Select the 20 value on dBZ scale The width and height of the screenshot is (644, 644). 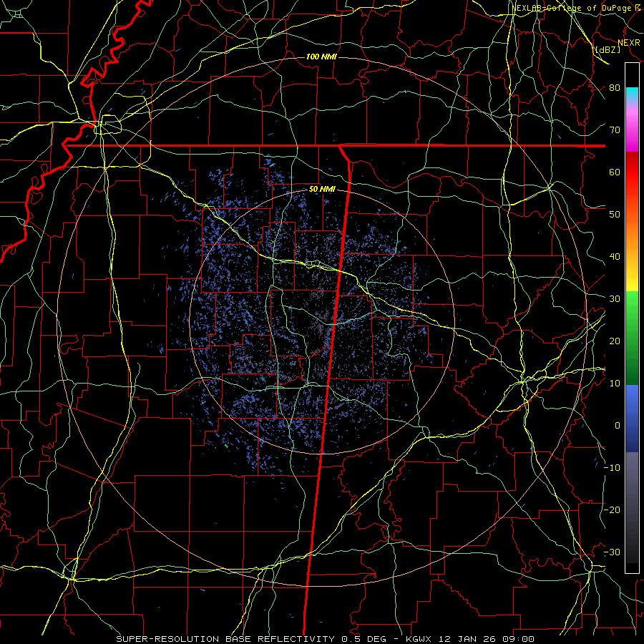615,341
